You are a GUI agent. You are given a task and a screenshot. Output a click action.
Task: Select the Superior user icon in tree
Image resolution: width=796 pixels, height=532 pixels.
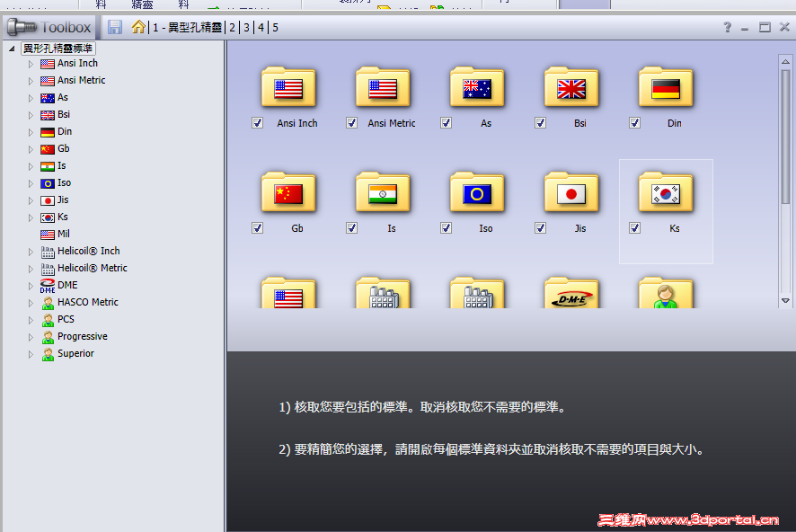(48, 354)
